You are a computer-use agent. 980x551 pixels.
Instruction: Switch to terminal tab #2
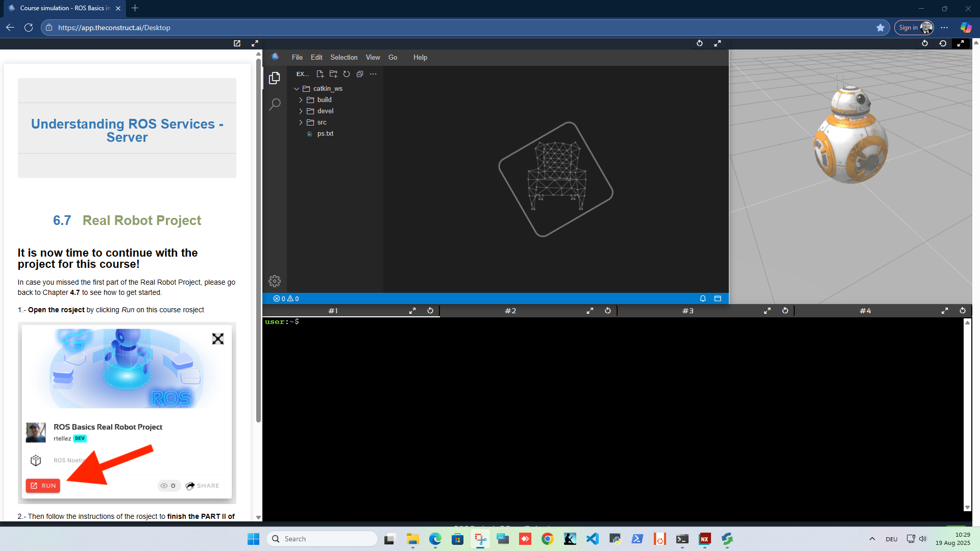click(510, 311)
